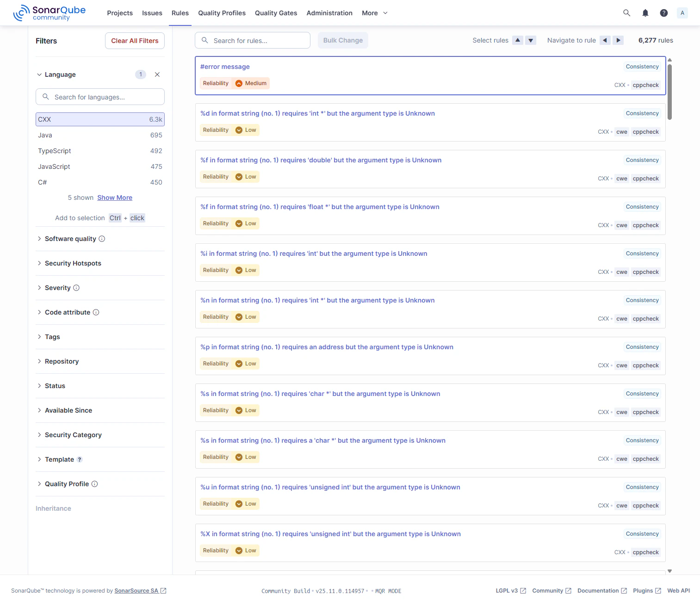700x606 pixels.
Task: Clear the Language filter with the X icon
Action: tap(157, 74)
